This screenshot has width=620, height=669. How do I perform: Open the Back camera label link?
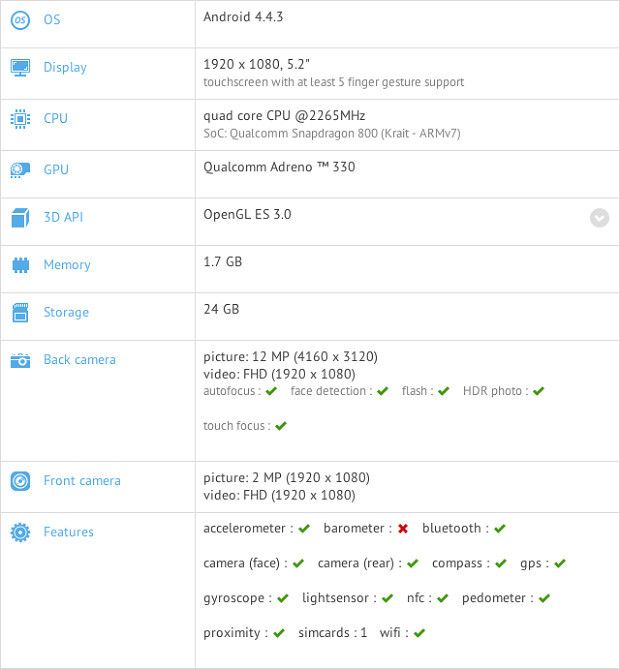(x=79, y=360)
